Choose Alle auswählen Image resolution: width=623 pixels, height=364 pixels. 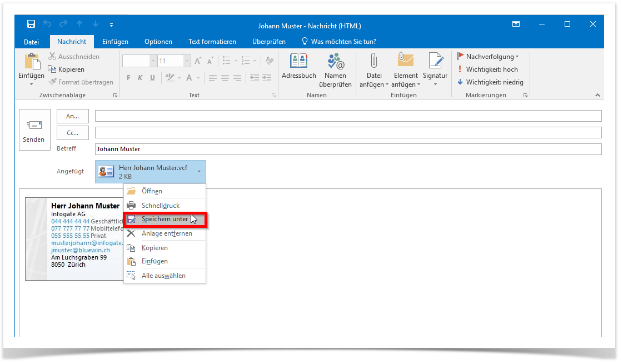pyautogui.click(x=165, y=276)
